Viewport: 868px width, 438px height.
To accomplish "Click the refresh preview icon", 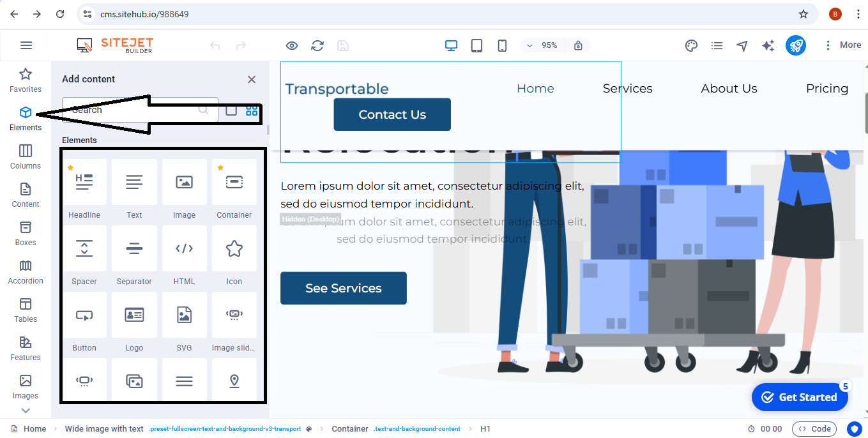I will [317, 45].
